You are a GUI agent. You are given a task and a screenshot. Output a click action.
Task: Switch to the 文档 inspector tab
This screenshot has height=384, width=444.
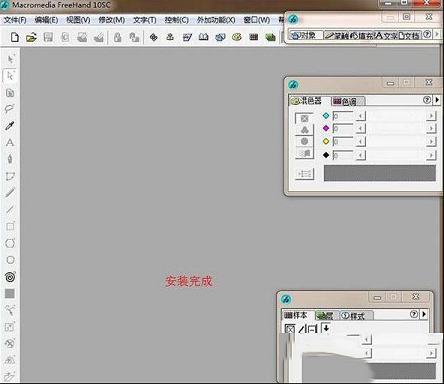(x=410, y=35)
